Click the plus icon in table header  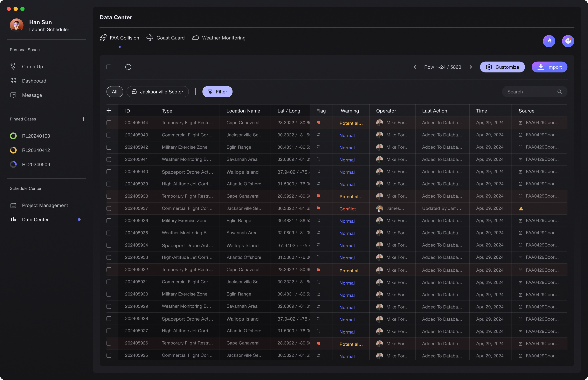(x=109, y=111)
